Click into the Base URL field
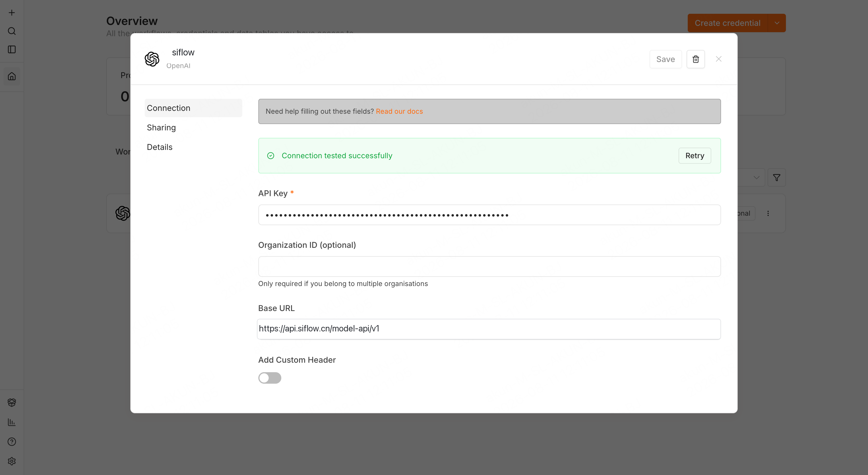Viewport: 868px width, 475px height. click(x=489, y=329)
